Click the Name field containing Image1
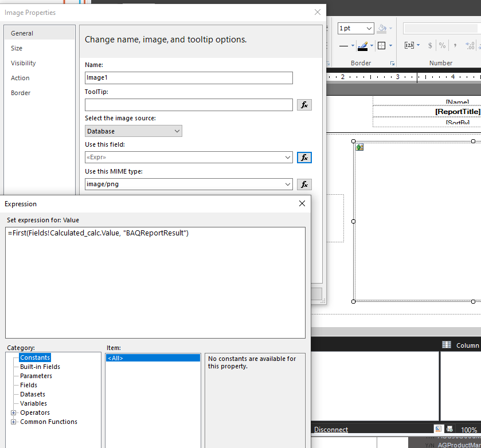481x448 pixels. [189, 78]
